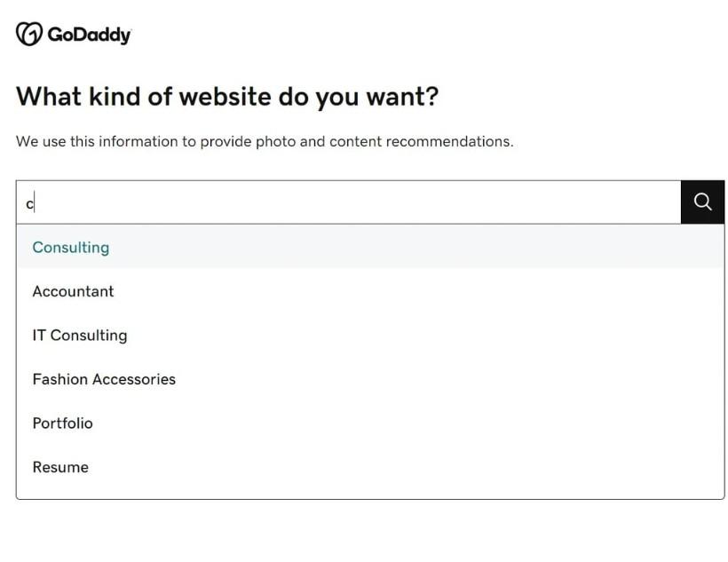Click the GoDaddy wordmark text
Viewport: 728px width, 562px height.
point(89,36)
